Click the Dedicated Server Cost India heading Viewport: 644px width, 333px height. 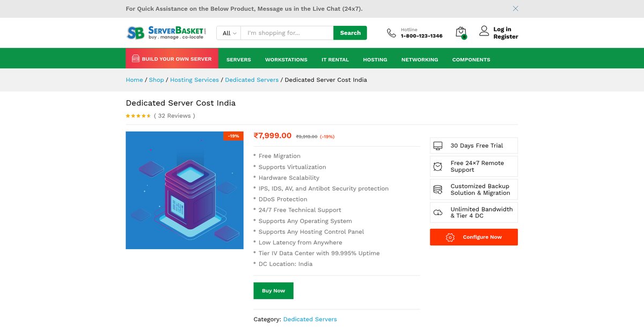click(x=181, y=103)
